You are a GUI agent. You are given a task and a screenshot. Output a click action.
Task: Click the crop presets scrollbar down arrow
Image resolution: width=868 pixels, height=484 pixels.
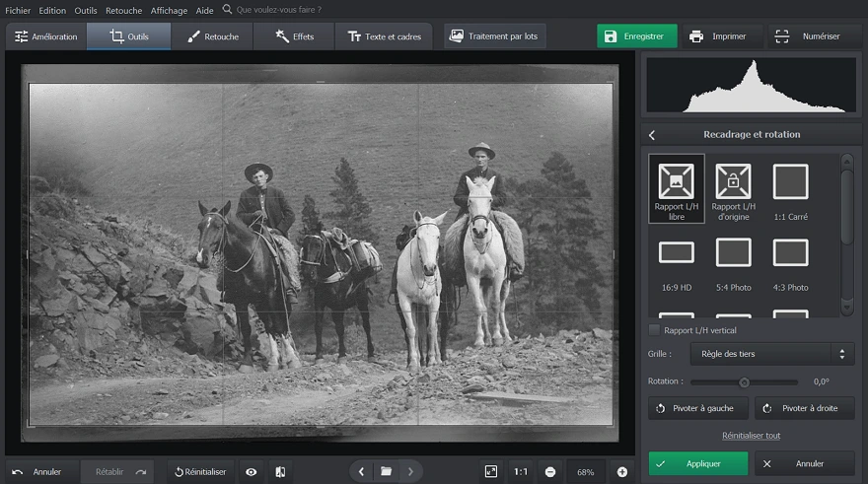coord(847,308)
